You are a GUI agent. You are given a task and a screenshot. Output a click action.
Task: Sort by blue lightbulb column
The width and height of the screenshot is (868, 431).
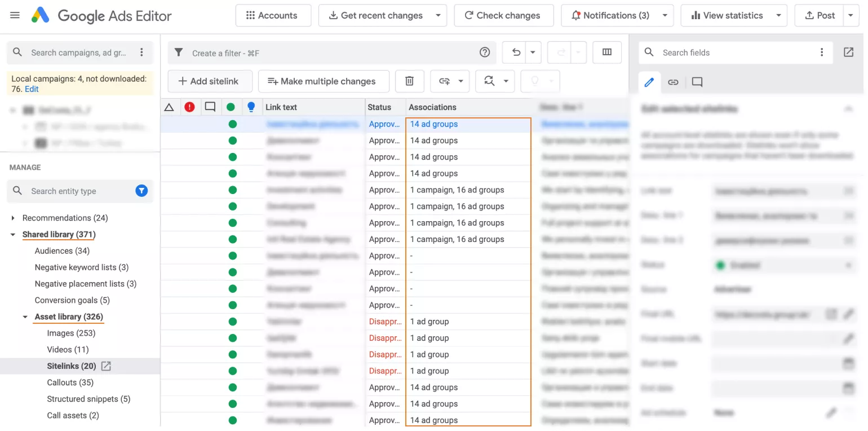[251, 107]
